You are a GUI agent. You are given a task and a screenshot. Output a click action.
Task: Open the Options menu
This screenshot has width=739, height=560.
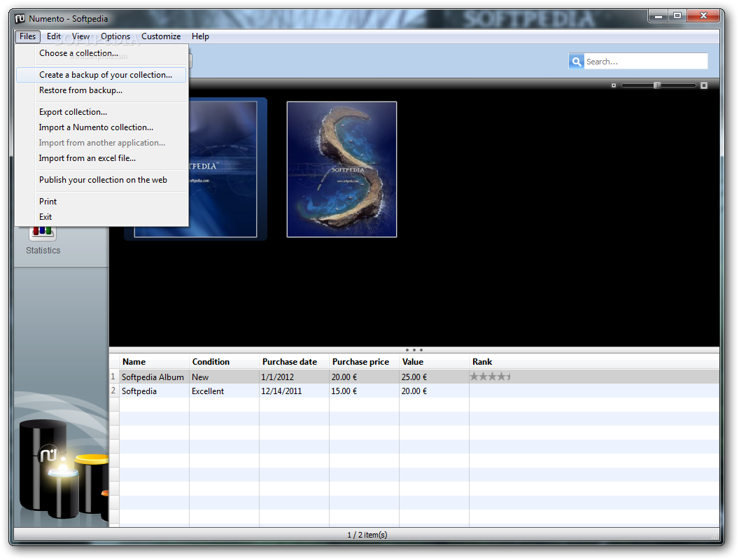tap(115, 36)
